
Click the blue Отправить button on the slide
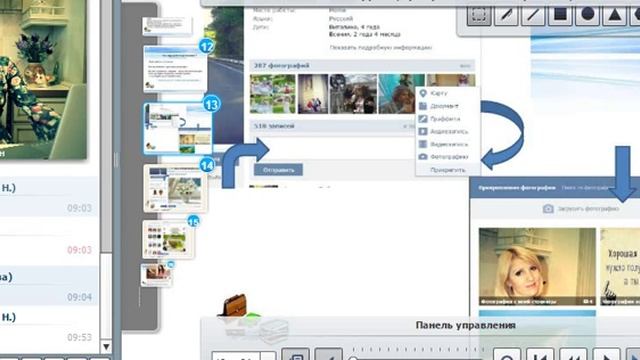(278, 170)
